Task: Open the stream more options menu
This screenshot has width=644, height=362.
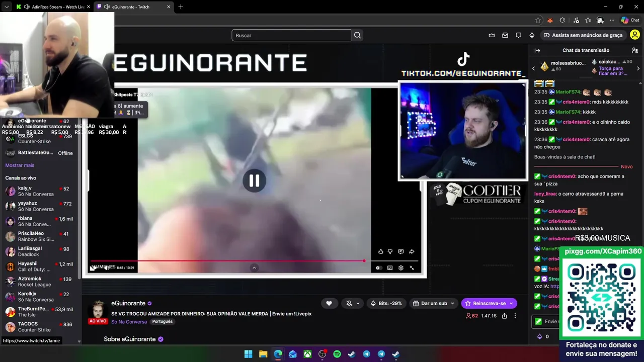Action: click(515, 316)
